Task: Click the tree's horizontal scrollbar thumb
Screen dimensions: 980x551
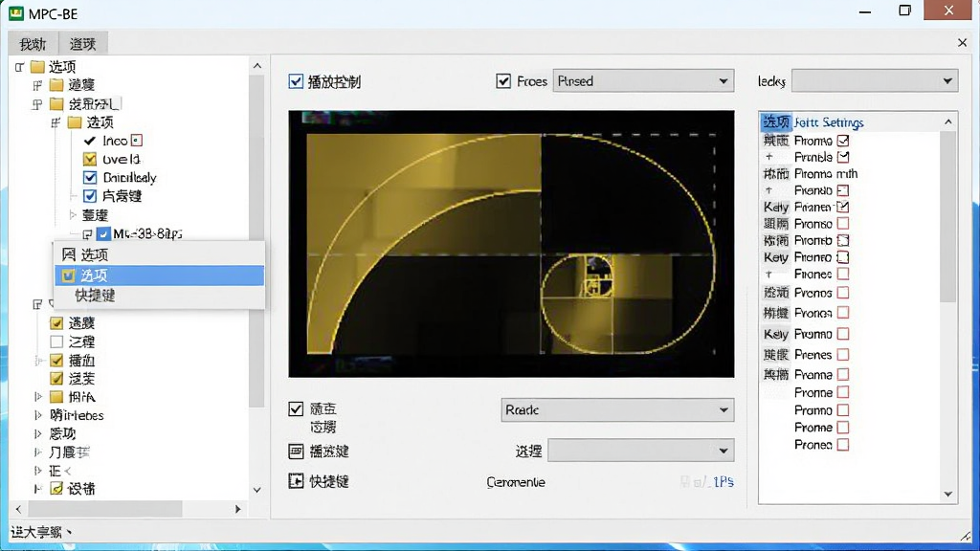Action: click(105, 509)
